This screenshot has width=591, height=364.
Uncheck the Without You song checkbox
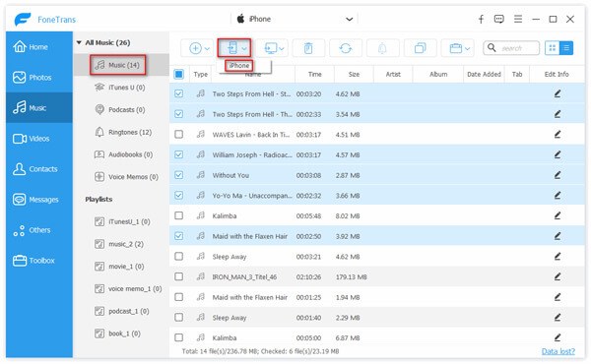[x=179, y=175]
